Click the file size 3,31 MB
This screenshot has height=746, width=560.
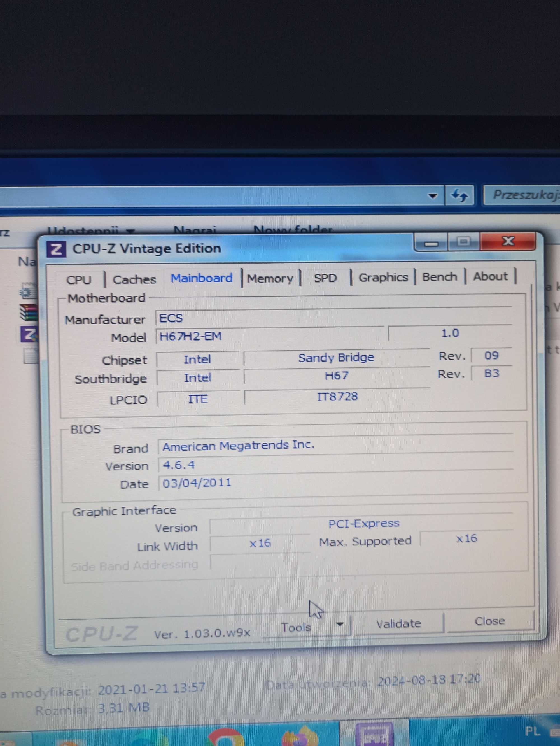[x=124, y=708]
